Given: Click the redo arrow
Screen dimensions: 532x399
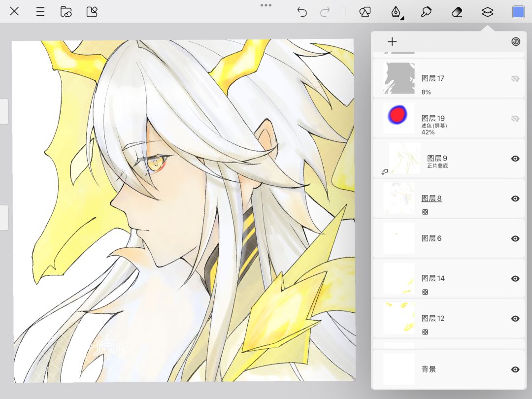Looking at the screenshot, I should coord(325,12).
